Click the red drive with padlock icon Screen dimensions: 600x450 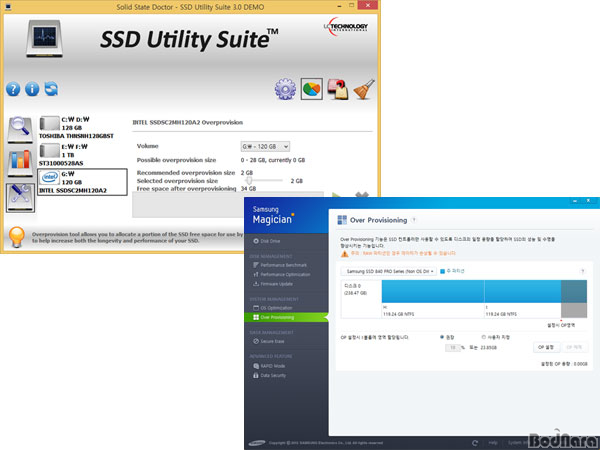pyautogui.click(x=338, y=89)
